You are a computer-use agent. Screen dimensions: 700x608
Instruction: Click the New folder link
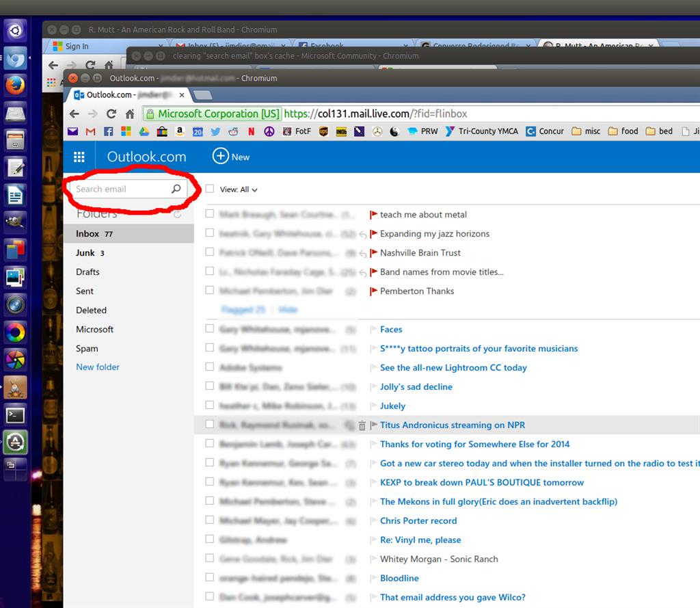click(98, 367)
